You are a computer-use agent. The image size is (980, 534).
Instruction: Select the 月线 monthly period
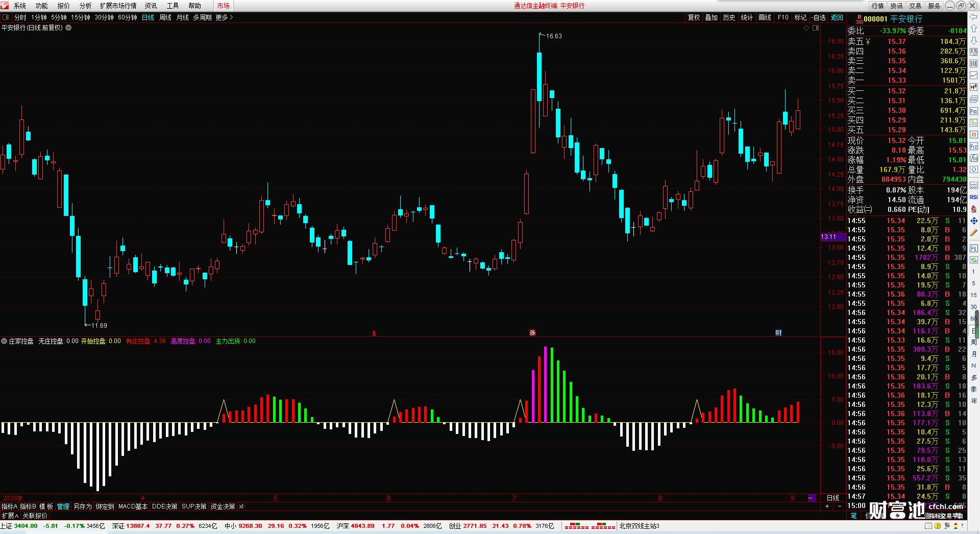[183, 17]
